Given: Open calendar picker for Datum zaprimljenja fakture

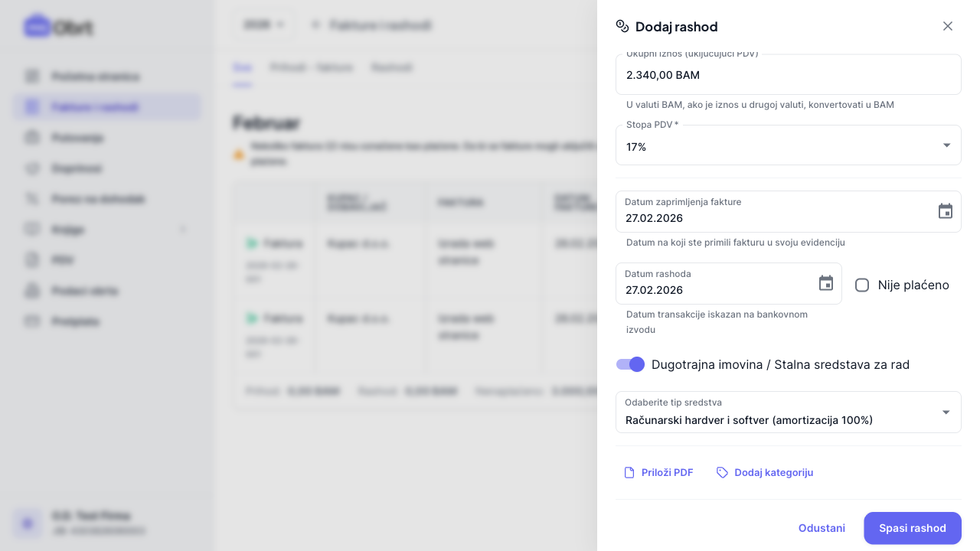Looking at the screenshot, I should coord(946,211).
